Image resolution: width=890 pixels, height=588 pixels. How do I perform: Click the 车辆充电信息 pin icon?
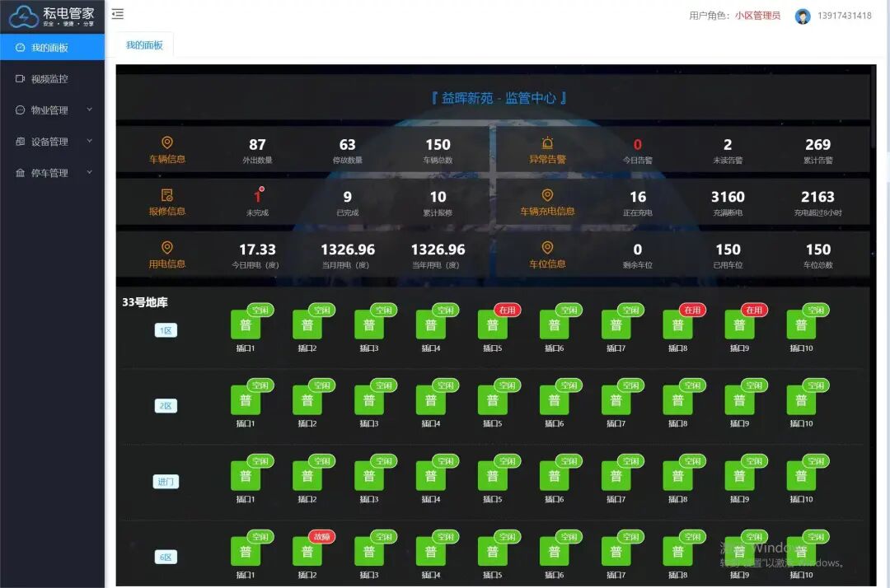(547, 195)
